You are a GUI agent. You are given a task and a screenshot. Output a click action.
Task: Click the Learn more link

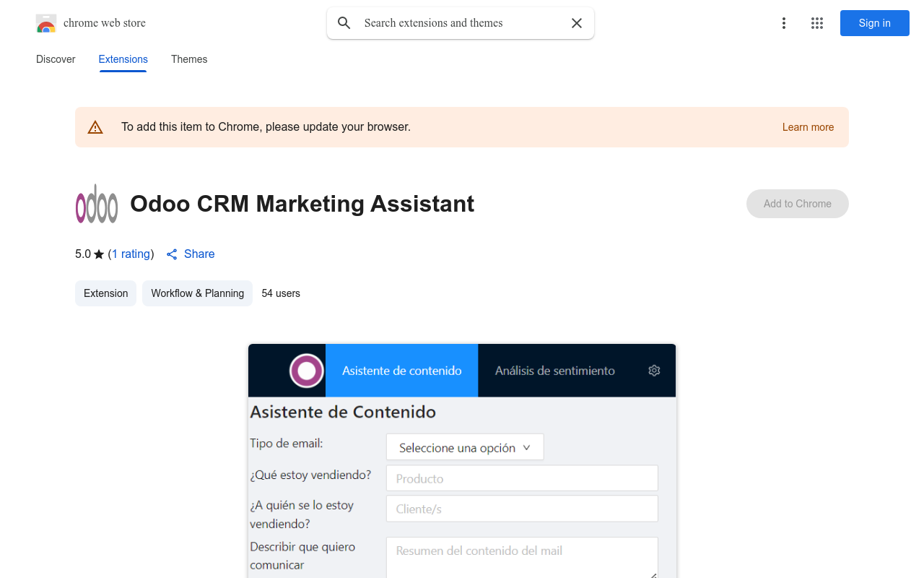coord(808,127)
